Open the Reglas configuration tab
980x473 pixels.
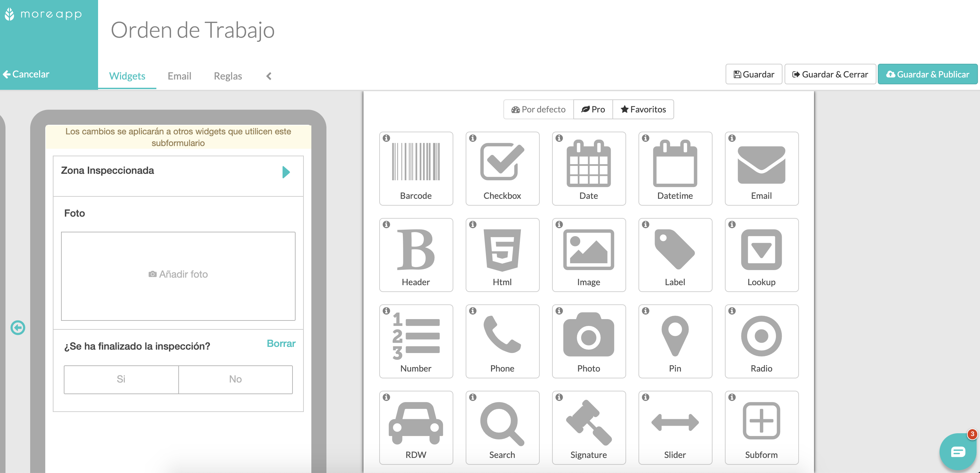(228, 75)
